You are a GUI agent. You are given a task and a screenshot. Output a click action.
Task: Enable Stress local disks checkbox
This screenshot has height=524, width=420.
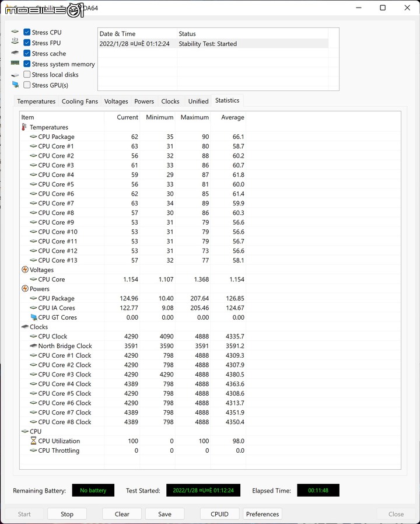point(27,74)
